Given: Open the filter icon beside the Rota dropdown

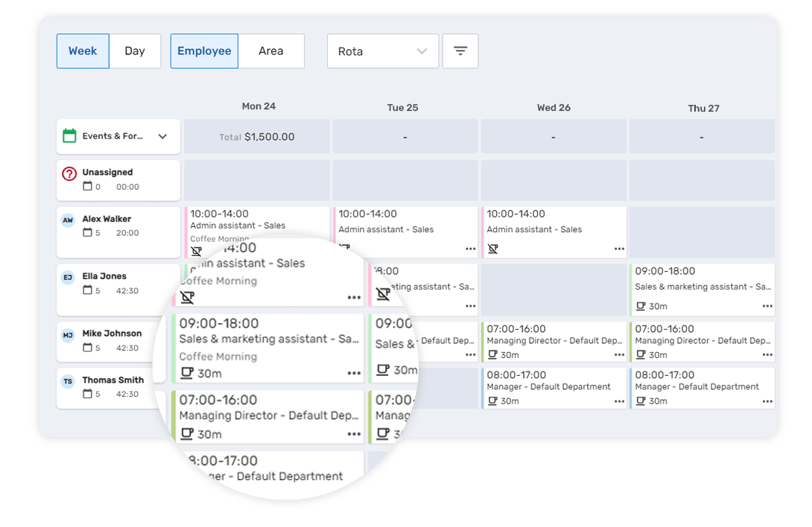Looking at the screenshot, I should [460, 51].
